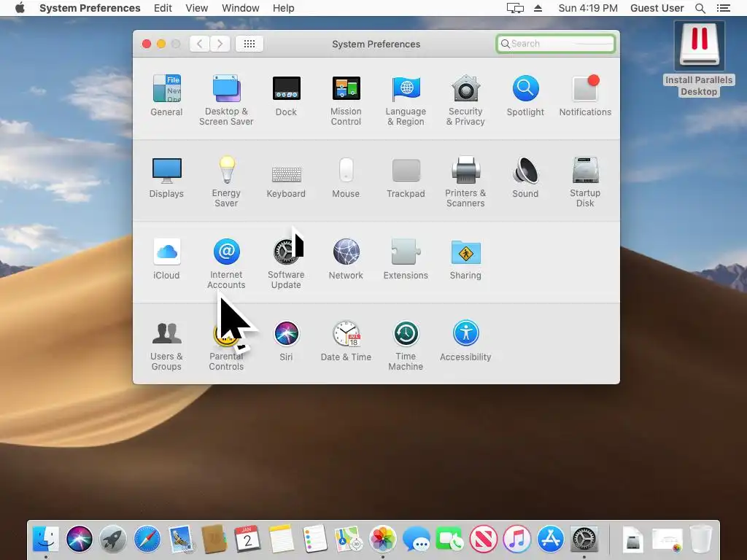
Task: Open Finder from the Dock
Action: pyautogui.click(x=45, y=539)
